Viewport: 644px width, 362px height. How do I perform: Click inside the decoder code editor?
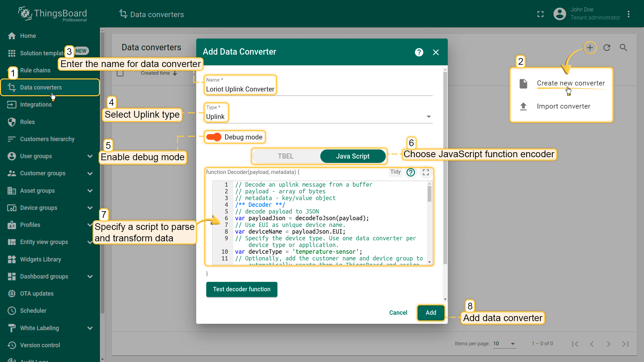[x=330, y=223]
